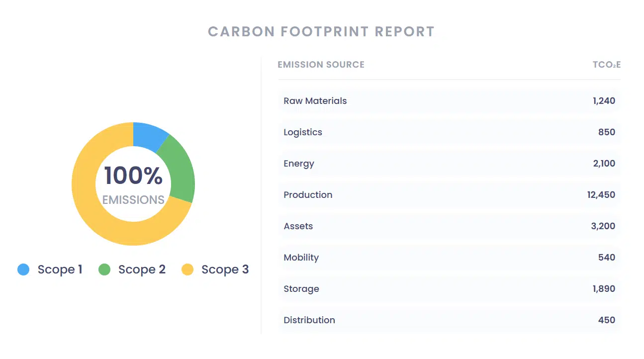Image resolution: width=644 pixels, height=359 pixels.
Task: Click the 100% Emissions center label
Action: 133,185
